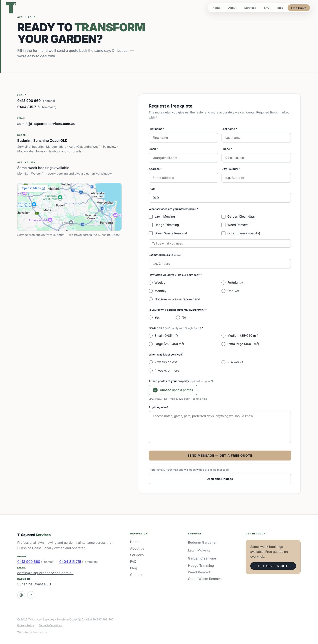Focus the Street address field
This screenshot has width=318, height=644.
pyautogui.click(x=183, y=178)
